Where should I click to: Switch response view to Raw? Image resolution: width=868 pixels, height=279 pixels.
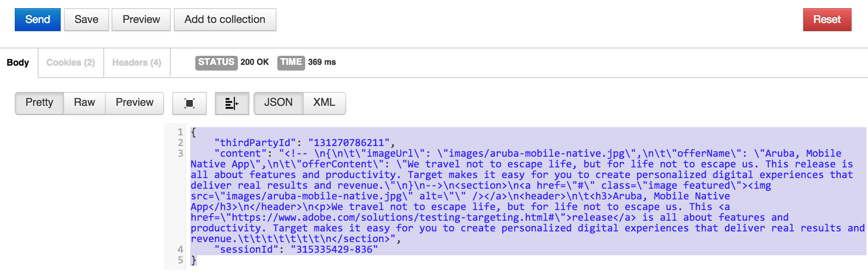(x=85, y=103)
